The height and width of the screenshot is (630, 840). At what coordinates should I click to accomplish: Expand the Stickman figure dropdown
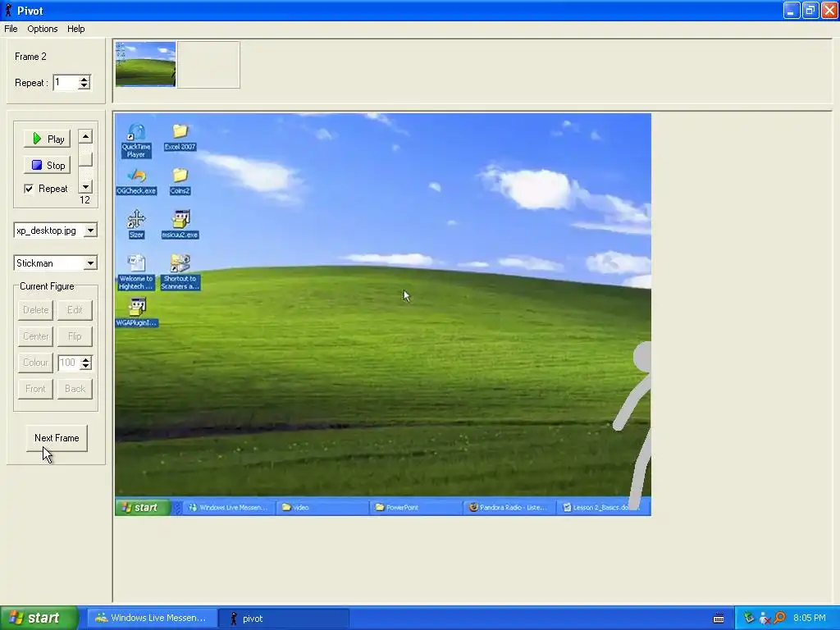pyautogui.click(x=90, y=263)
